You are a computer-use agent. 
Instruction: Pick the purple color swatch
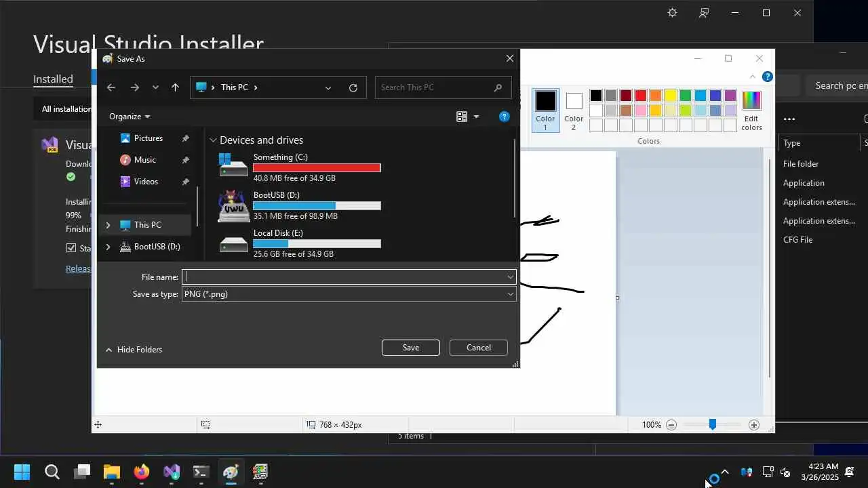point(730,96)
